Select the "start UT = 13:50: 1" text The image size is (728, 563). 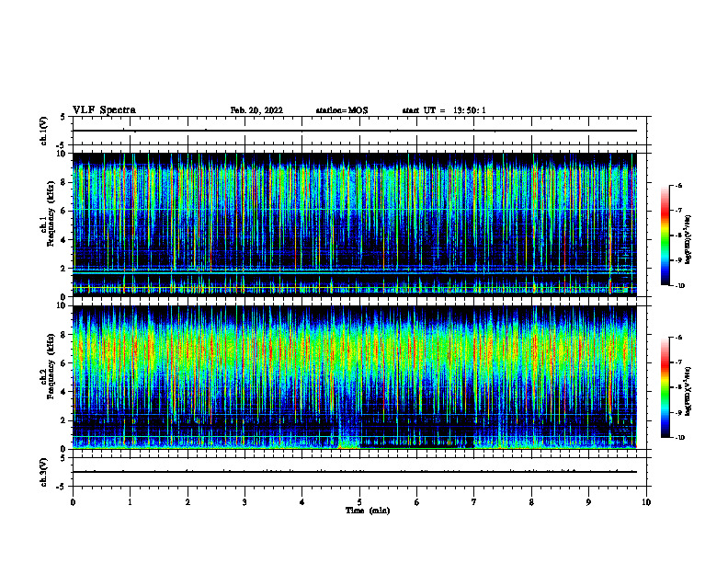click(x=444, y=110)
